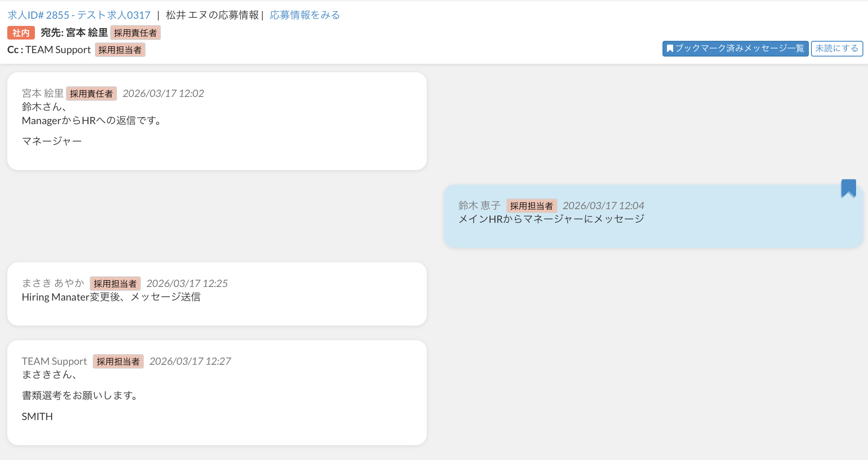Click the 2026/03/17 12:27 timestamp
The image size is (868, 460).
pyautogui.click(x=190, y=361)
